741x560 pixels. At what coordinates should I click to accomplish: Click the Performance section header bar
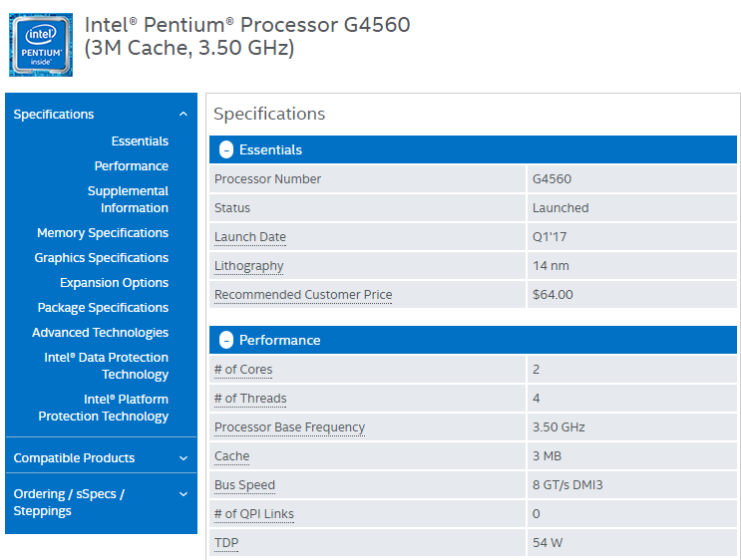[x=473, y=341]
